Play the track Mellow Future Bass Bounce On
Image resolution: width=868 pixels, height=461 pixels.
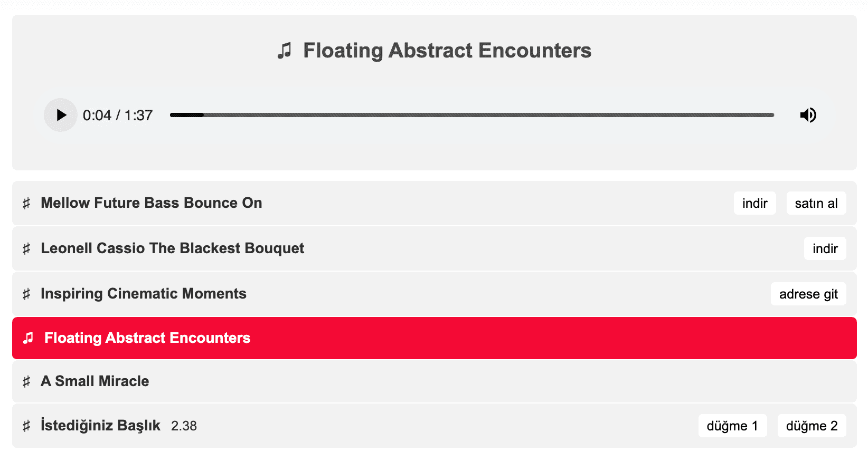pos(151,203)
